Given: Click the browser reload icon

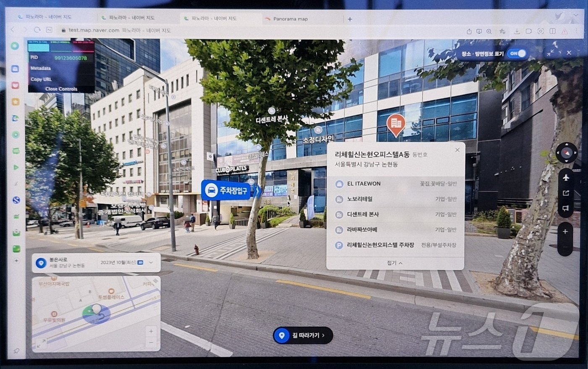Looking at the screenshot, I should click(37, 30).
